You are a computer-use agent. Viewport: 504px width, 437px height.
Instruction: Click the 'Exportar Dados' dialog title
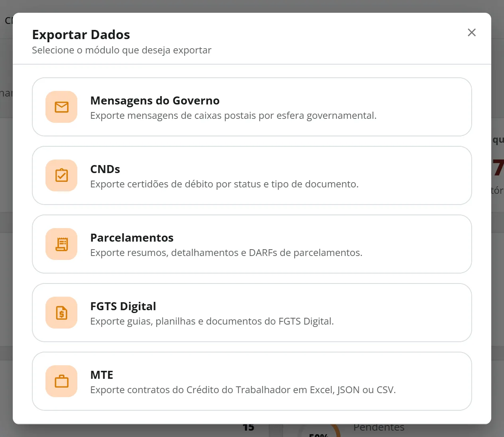(81, 35)
